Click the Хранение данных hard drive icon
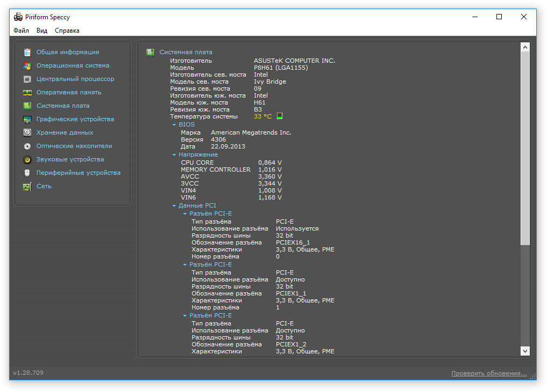This screenshot has height=392, width=548. [x=27, y=132]
